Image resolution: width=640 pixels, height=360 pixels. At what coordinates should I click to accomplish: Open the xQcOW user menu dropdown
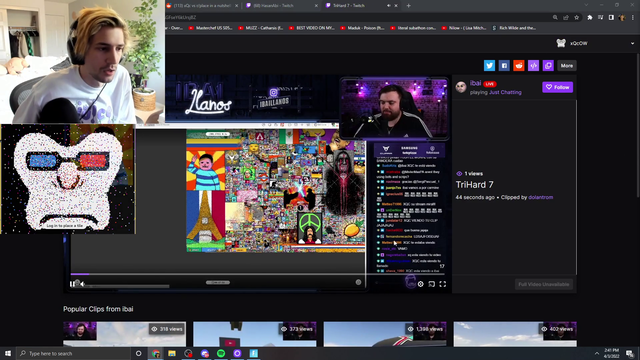click(x=632, y=43)
